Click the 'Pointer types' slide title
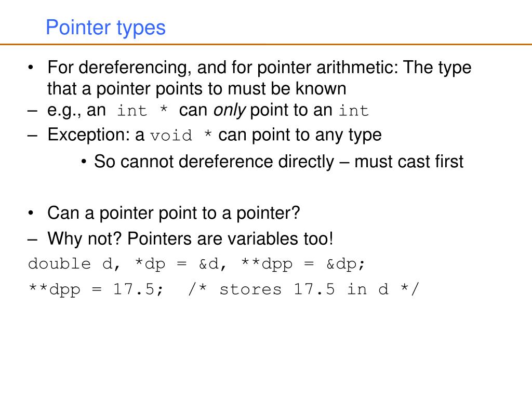Screen dimensions: 532x399 [105, 28]
